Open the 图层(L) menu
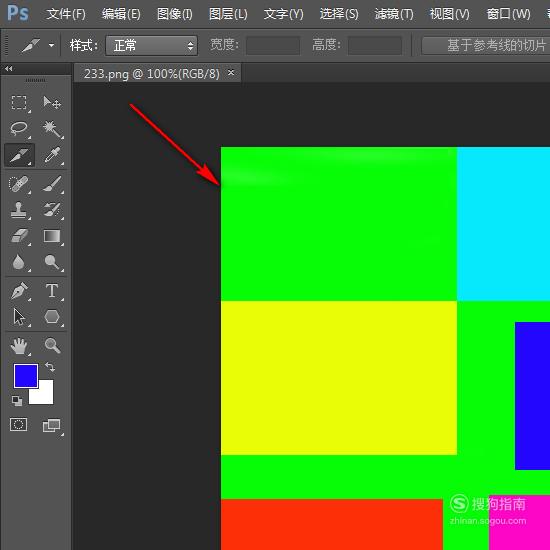Screen dimensions: 550x550 pyautogui.click(x=228, y=14)
